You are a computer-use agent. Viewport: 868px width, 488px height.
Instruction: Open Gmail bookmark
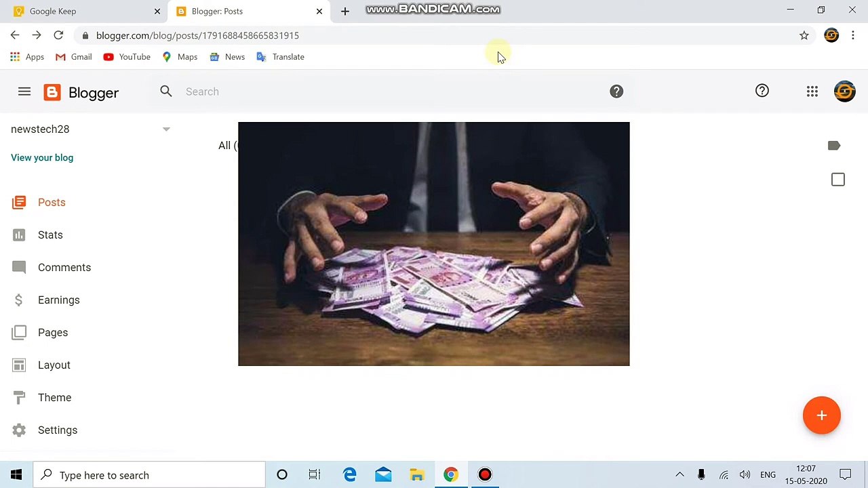tap(74, 57)
